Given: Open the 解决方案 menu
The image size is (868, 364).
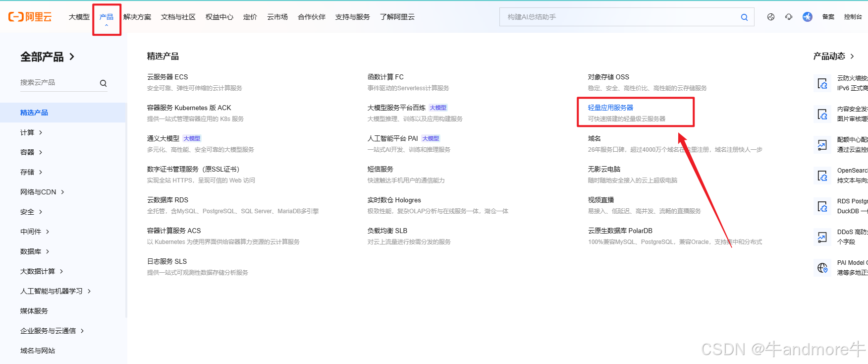Looking at the screenshot, I should pos(137,17).
